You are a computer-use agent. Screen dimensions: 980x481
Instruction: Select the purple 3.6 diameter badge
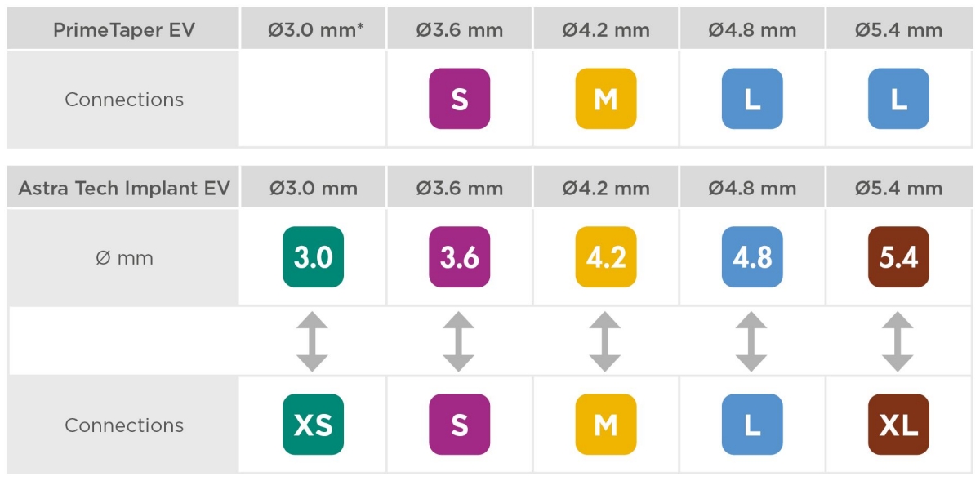(x=459, y=257)
